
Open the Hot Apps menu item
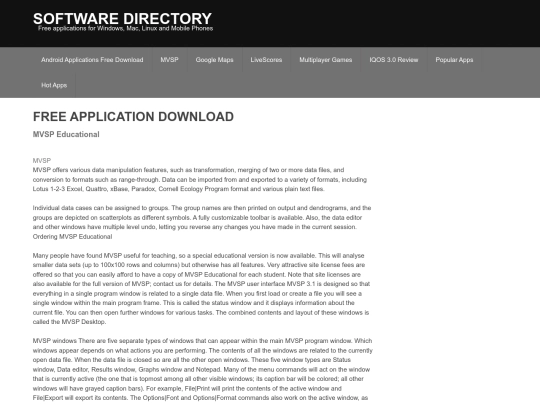click(x=54, y=85)
